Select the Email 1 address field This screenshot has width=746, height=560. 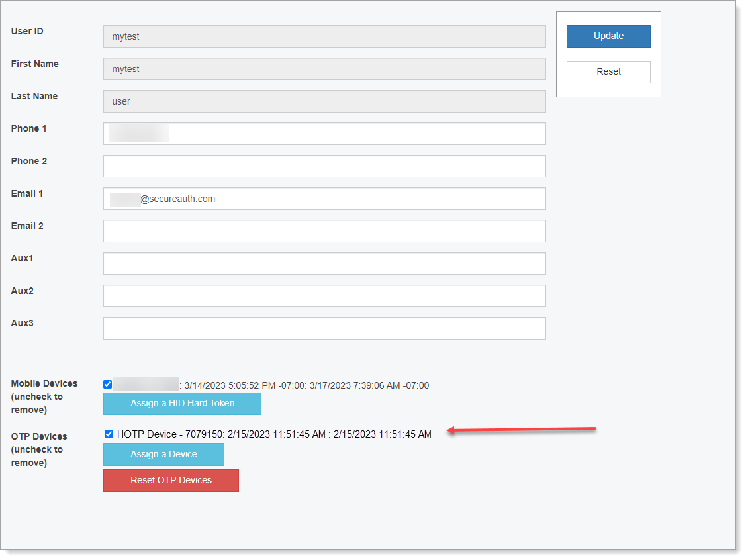coord(324,199)
